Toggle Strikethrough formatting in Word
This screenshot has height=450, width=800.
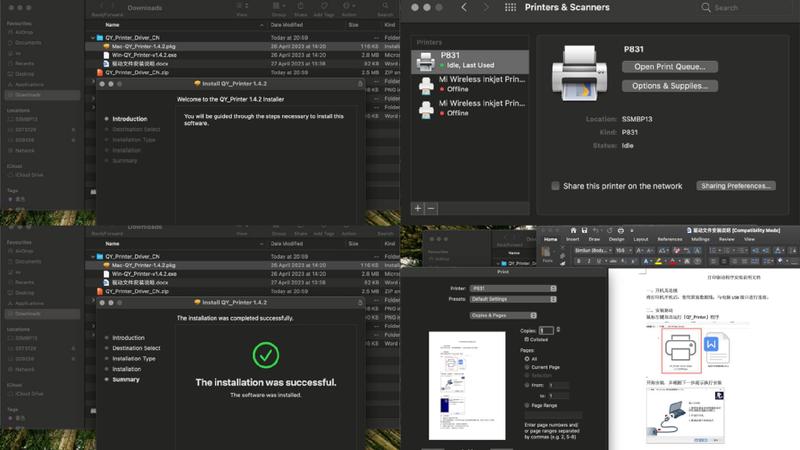point(613,261)
